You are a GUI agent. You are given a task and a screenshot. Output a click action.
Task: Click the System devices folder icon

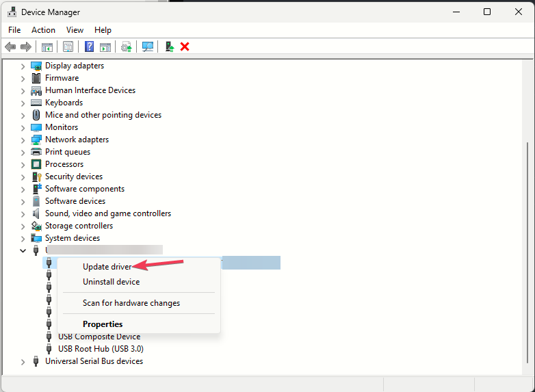pos(36,238)
